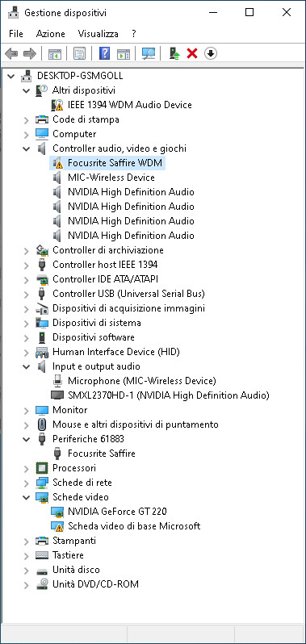
Task: Click the NVIDIA GeForce GT 220 adapter icon
Action: [x=57, y=512]
